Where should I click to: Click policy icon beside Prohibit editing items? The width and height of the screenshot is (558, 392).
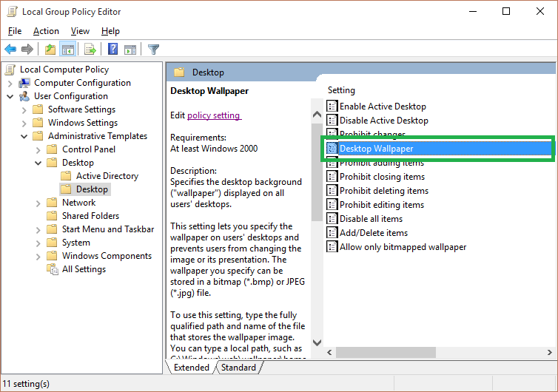[x=332, y=204]
